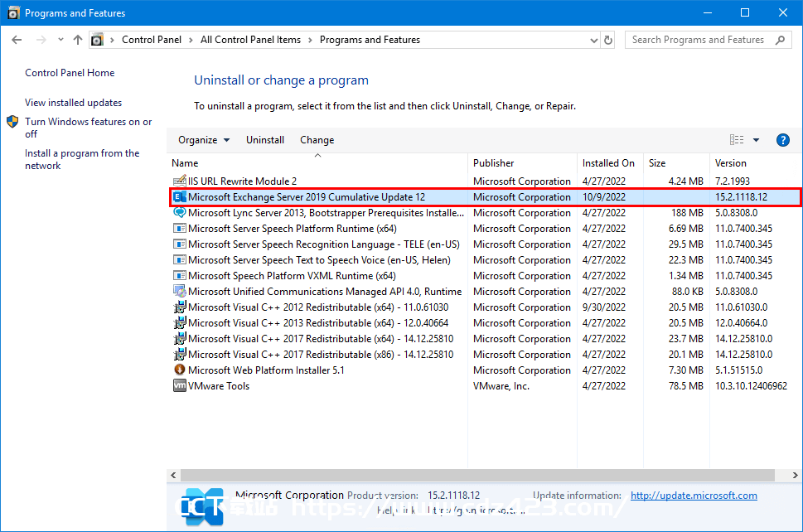This screenshot has width=803, height=532.
Task: Select IIS URL Rewrite Module 2 entry
Action: (x=242, y=181)
